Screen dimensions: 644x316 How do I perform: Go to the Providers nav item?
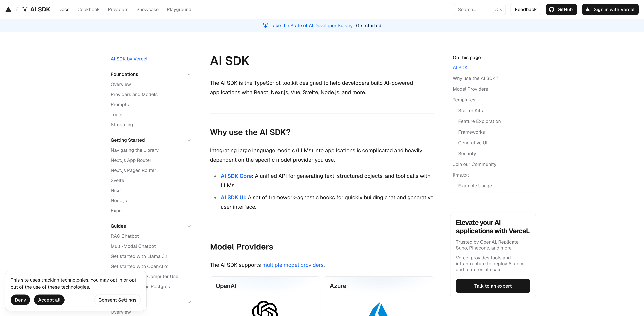coord(118,10)
